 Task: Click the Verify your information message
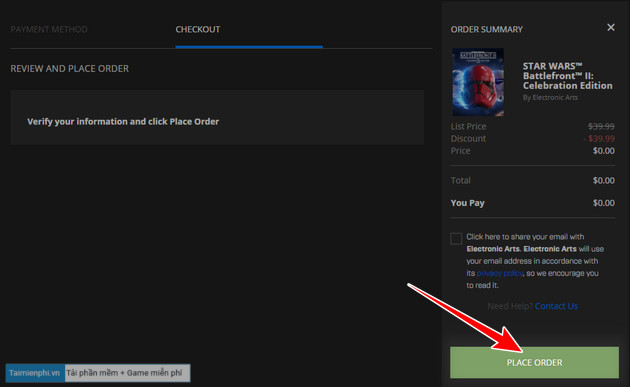pyautogui.click(x=123, y=122)
